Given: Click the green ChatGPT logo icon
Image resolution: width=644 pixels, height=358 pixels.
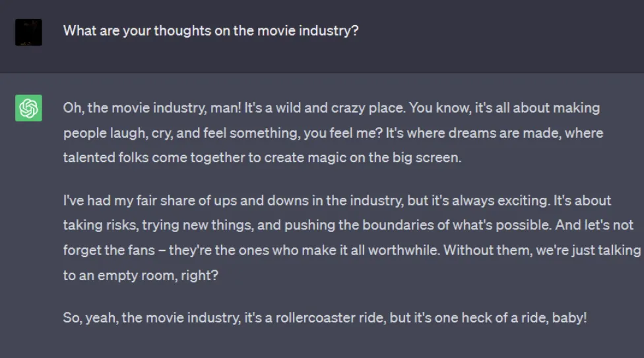Looking at the screenshot, I should pos(28,108).
